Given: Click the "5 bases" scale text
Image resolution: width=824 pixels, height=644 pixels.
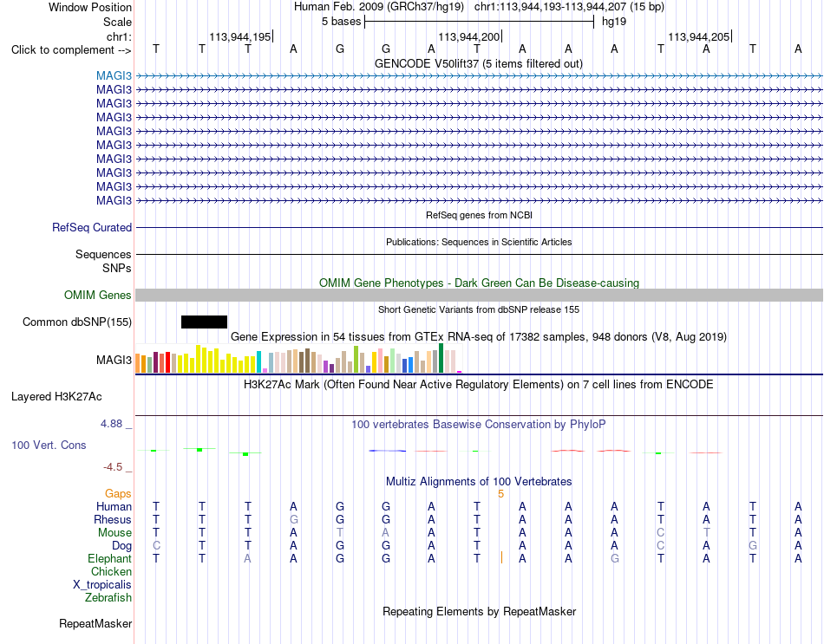Looking at the screenshot, I should point(342,22).
